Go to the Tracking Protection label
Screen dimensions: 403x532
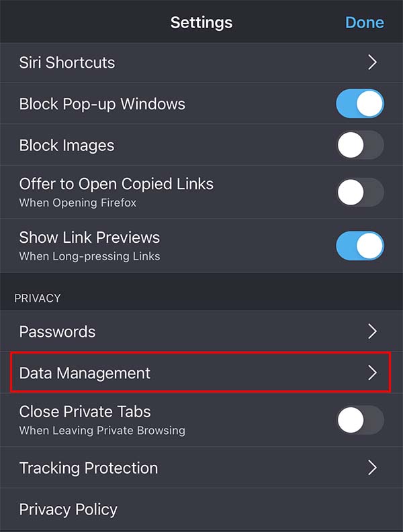[x=89, y=468]
